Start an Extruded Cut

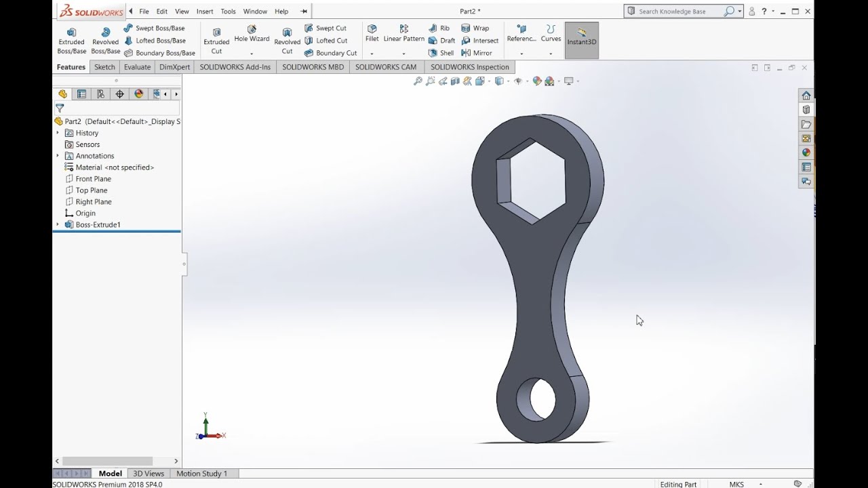(216, 41)
